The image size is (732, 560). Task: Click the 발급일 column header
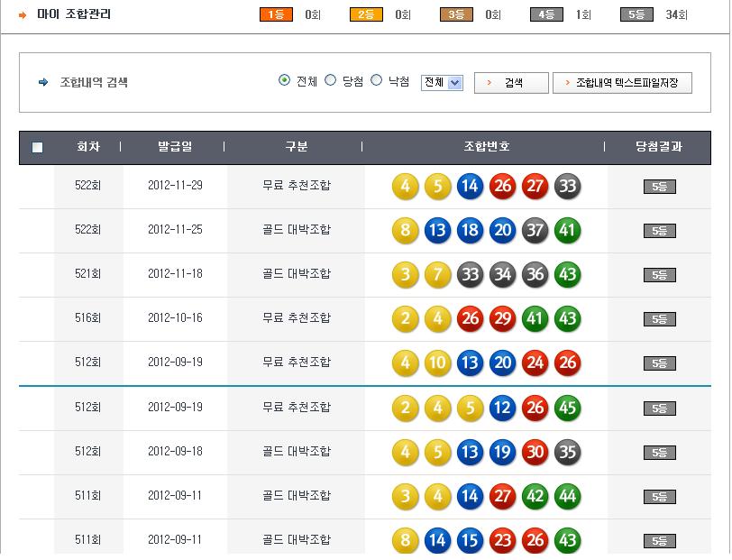click(175, 147)
